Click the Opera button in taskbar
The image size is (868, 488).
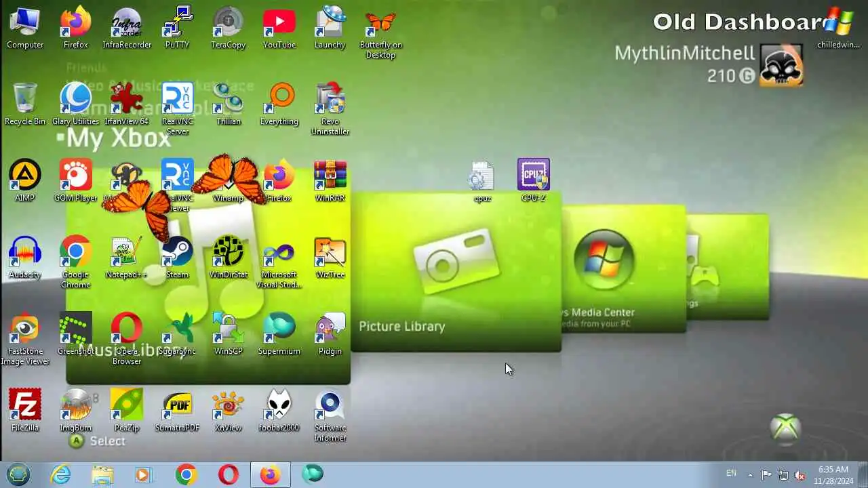229,474
